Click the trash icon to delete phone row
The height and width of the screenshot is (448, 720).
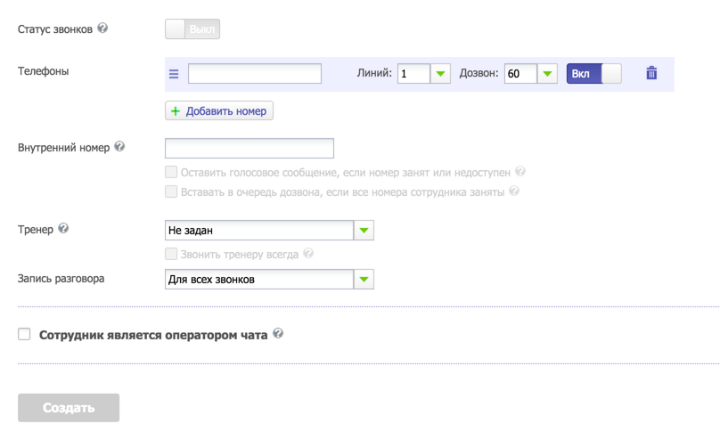pyautogui.click(x=651, y=74)
